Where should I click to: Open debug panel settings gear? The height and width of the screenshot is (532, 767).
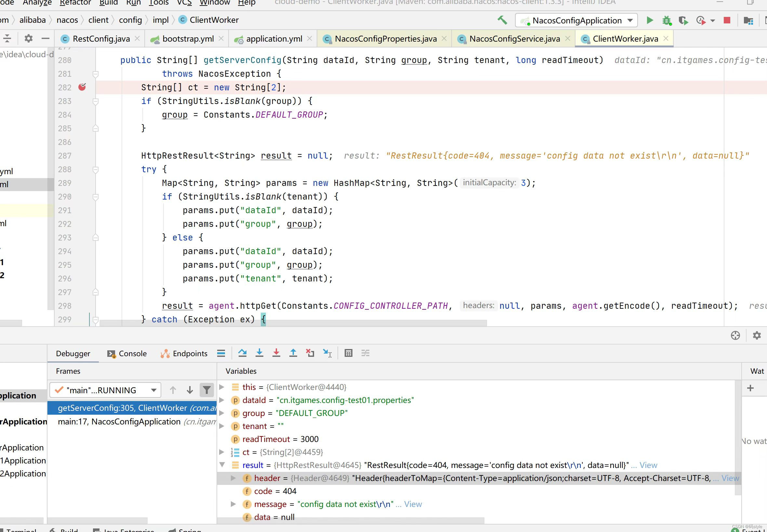tap(757, 335)
